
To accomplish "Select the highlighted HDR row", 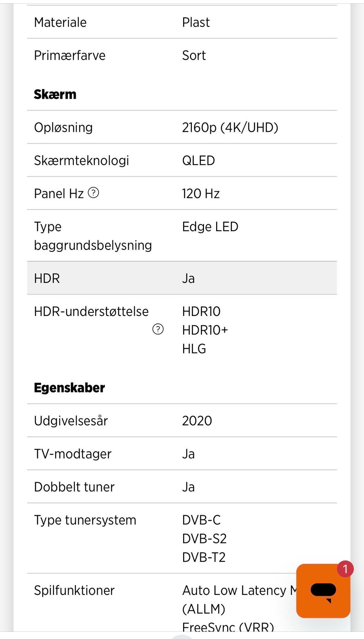I will 182,278.
